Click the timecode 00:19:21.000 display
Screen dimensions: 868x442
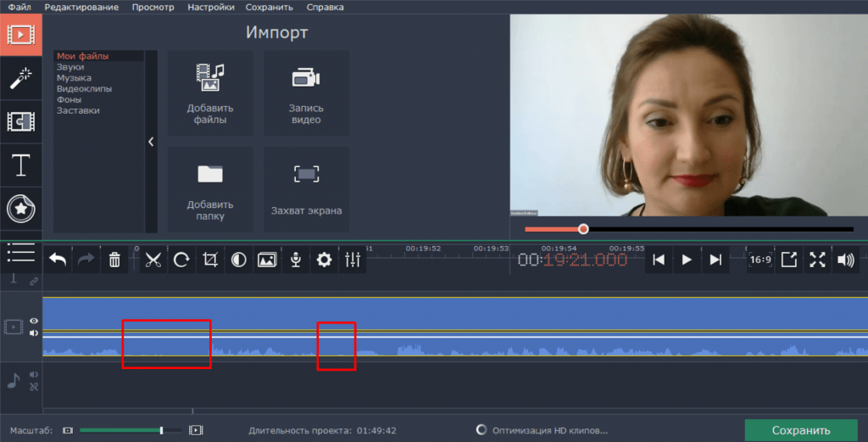pos(572,260)
